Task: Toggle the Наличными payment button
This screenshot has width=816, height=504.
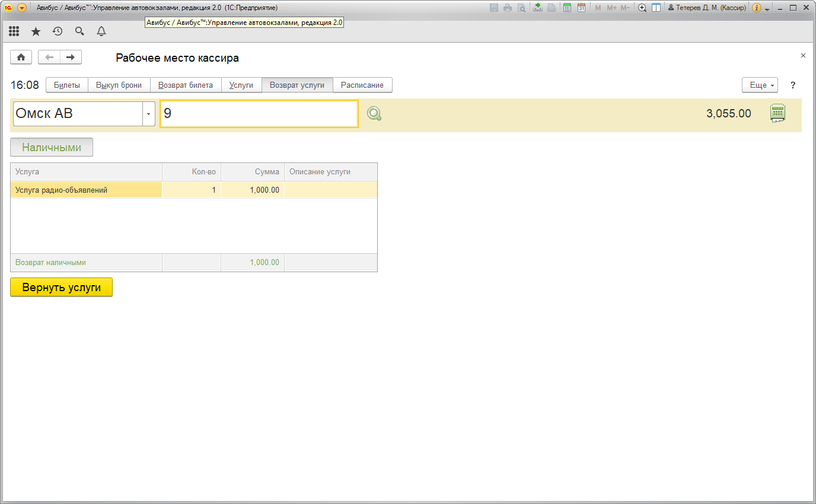Action: 52,148
